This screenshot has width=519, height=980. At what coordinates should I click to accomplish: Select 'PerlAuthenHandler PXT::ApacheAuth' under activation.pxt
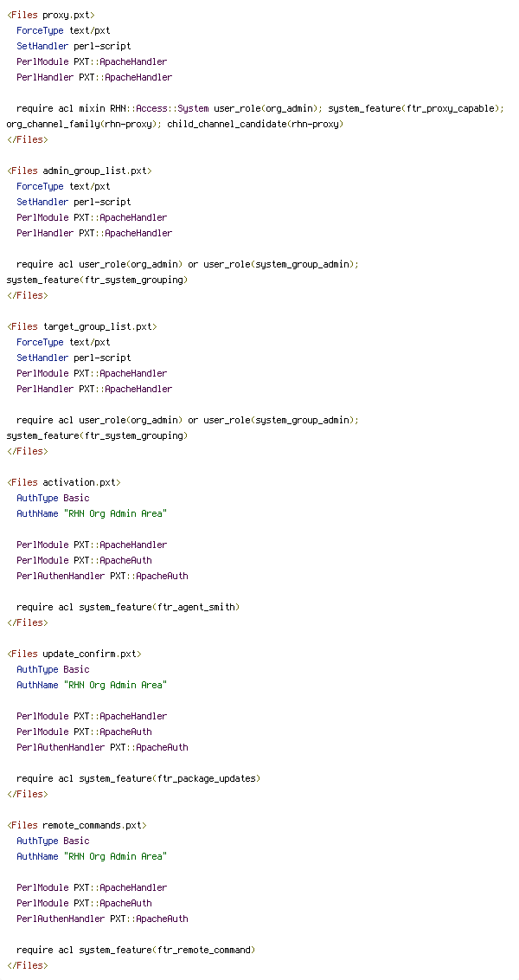(102, 576)
